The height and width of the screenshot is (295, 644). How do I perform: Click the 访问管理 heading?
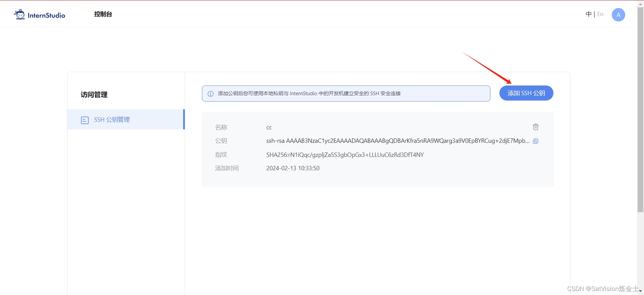click(x=94, y=95)
